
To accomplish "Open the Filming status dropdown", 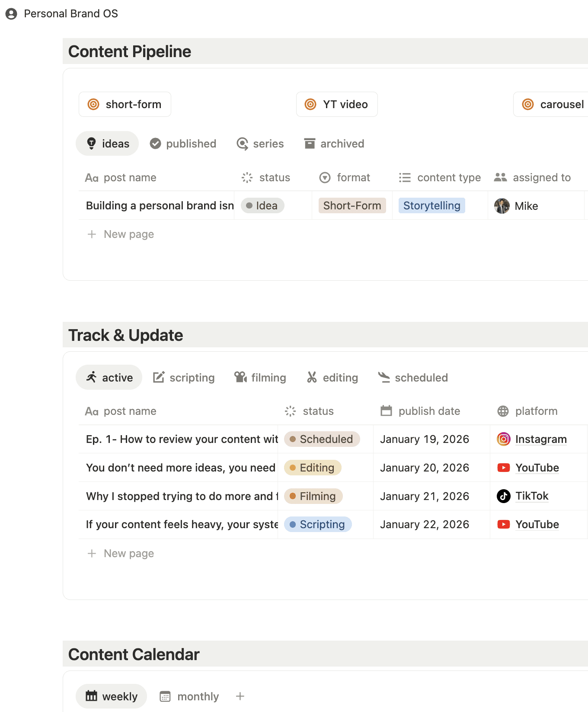I will tap(313, 496).
